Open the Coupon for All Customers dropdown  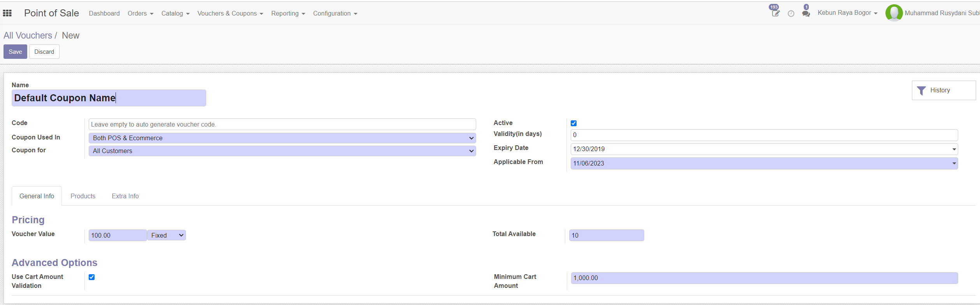coord(282,151)
